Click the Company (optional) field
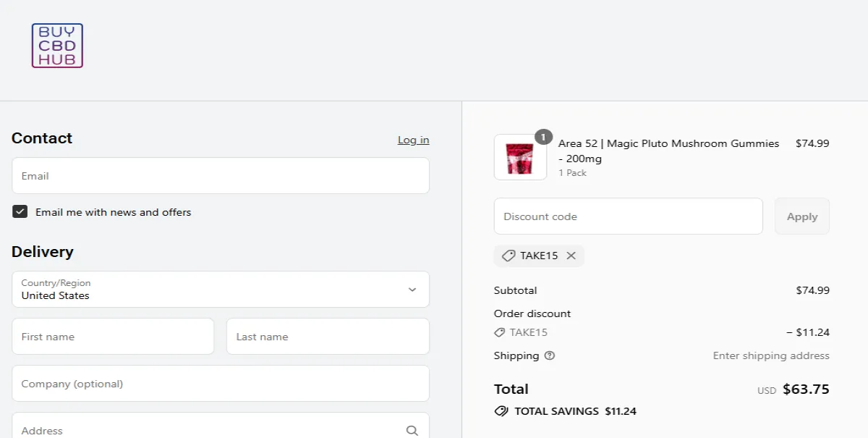Viewport: 868px width, 438px height. pyautogui.click(x=221, y=384)
